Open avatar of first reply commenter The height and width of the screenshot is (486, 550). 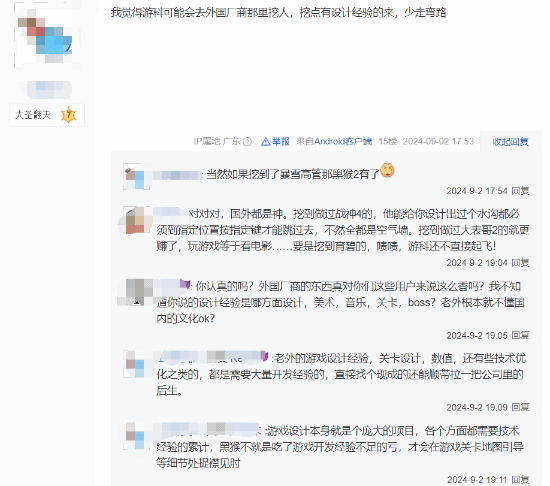(136, 176)
